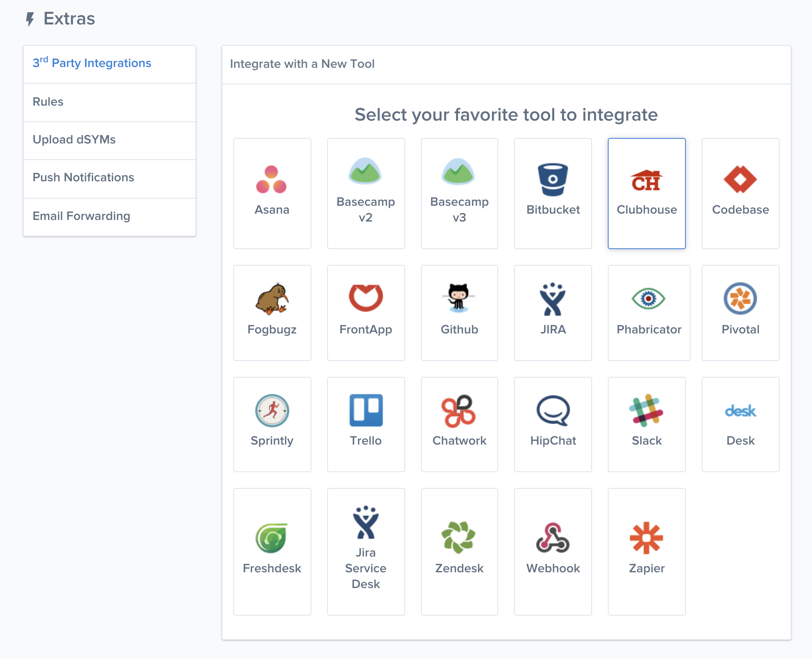Select the Codebase diamond icon

coord(740,179)
